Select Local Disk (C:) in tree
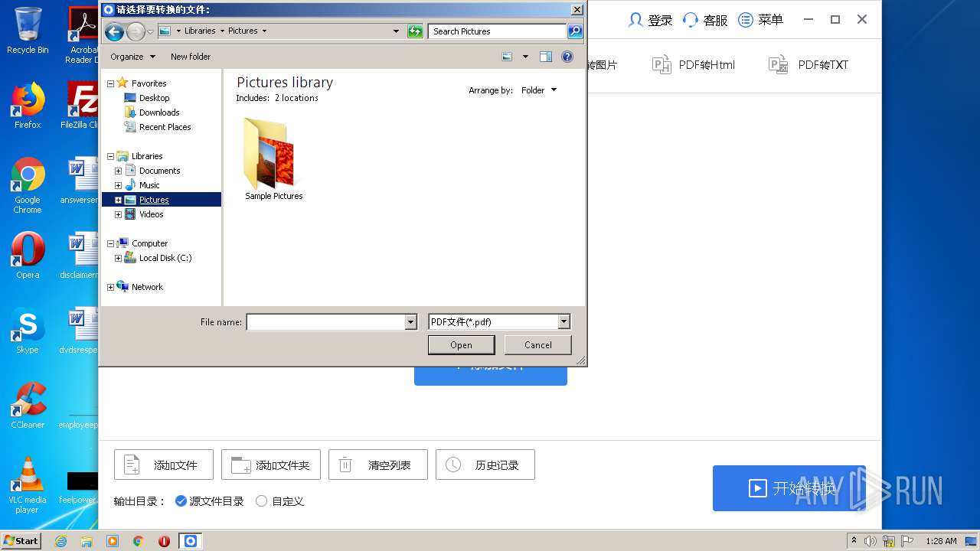 (x=165, y=258)
